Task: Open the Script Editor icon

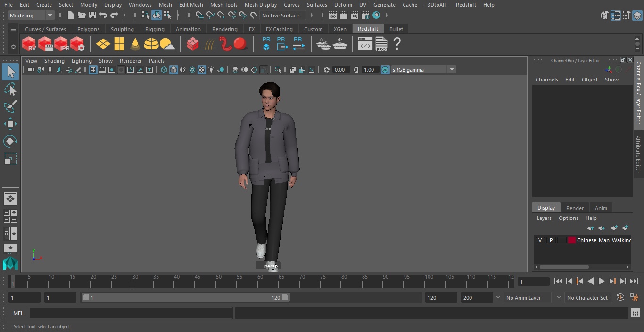Action: pos(636,313)
